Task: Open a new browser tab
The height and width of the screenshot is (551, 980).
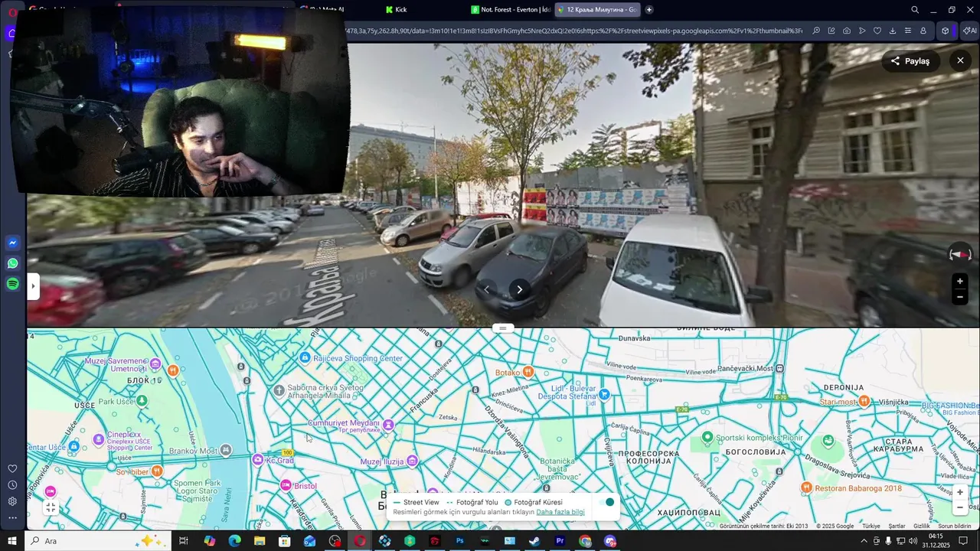Action: 649,9
